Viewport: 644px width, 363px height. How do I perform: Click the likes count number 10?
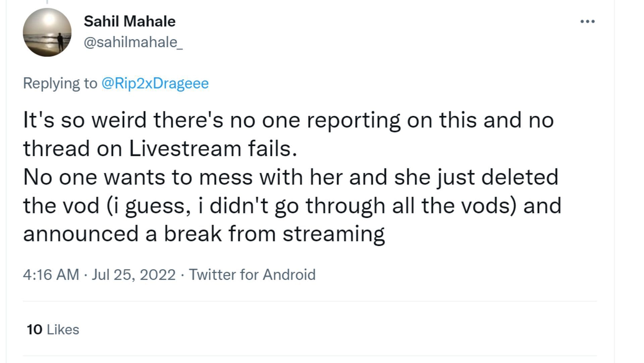[x=35, y=329]
